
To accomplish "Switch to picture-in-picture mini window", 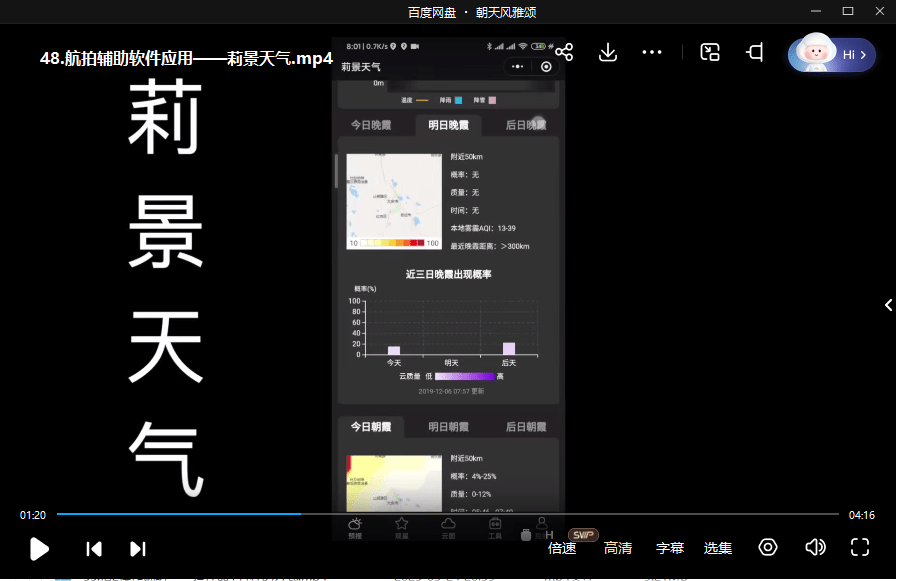I will point(710,52).
